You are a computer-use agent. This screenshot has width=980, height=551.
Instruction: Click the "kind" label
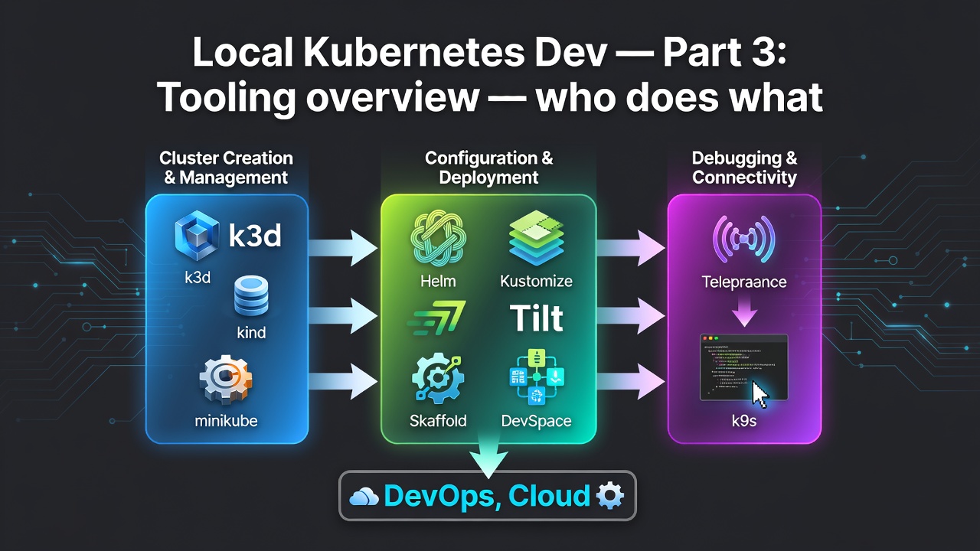pyautogui.click(x=253, y=334)
